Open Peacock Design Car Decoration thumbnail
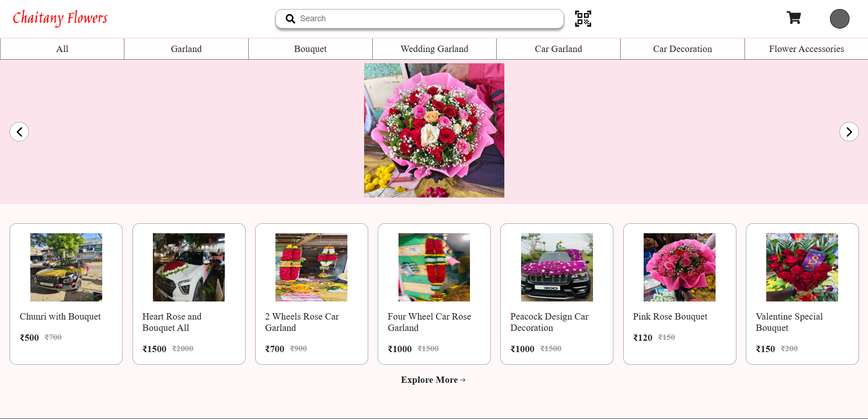The height and width of the screenshot is (419, 868). pyautogui.click(x=556, y=267)
